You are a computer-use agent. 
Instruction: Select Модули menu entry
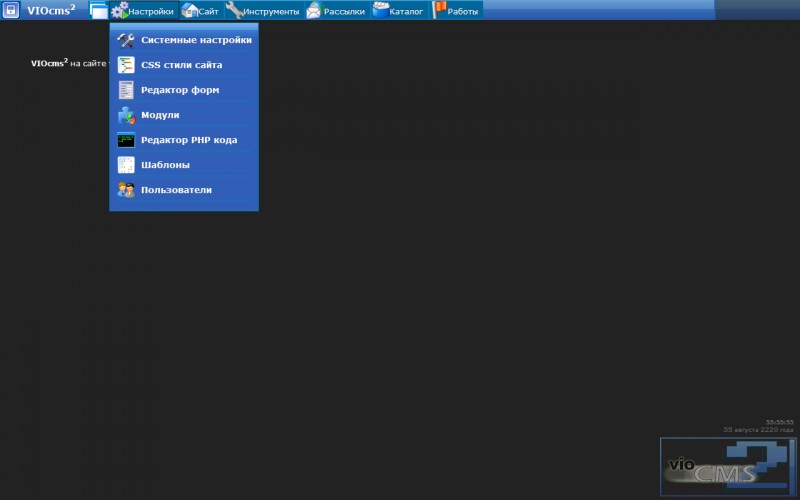click(x=184, y=115)
